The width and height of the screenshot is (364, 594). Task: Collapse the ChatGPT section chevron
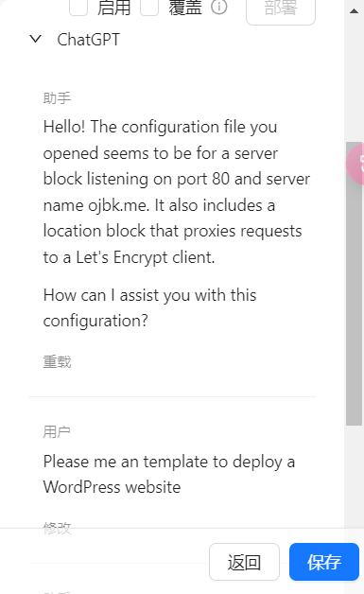click(x=36, y=39)
